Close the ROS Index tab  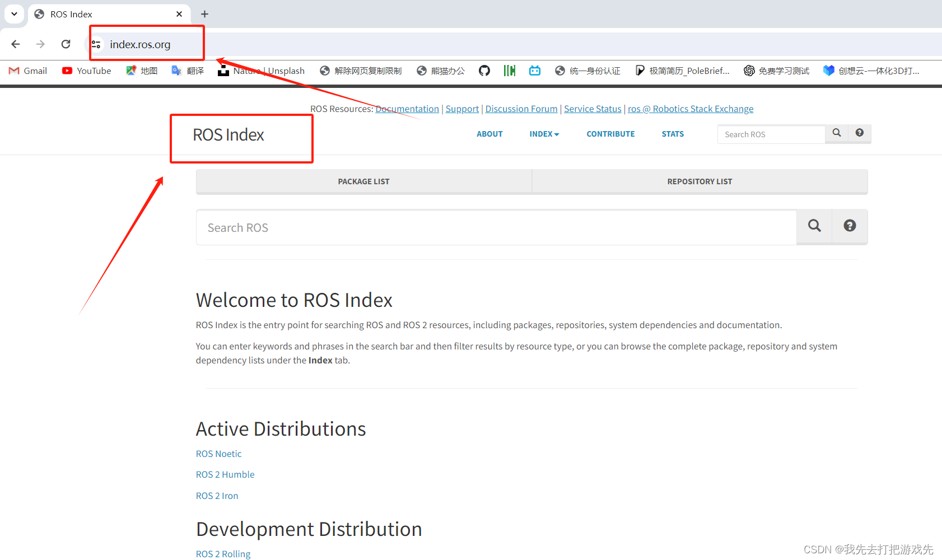point(179,14)
